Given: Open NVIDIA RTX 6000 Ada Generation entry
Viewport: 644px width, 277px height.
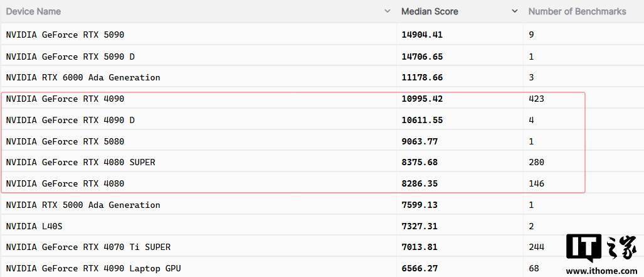Looking at the screenshot, I should click(83, 77).
